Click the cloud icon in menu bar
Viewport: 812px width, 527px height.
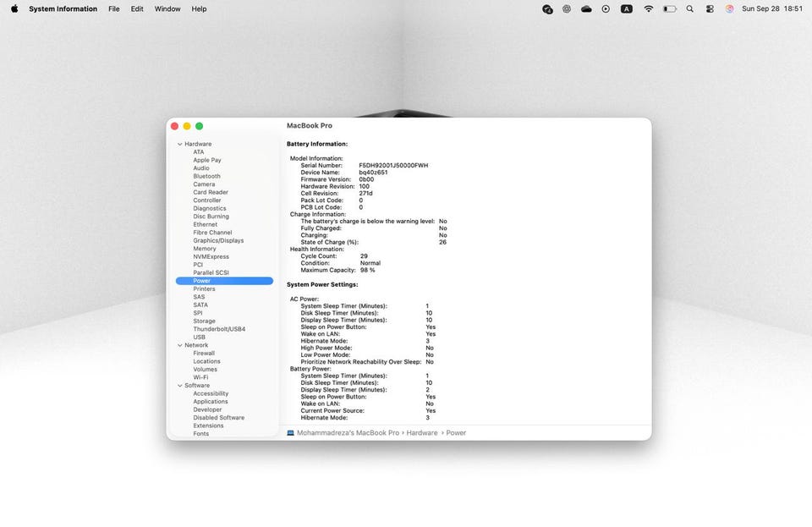[586, 8]
